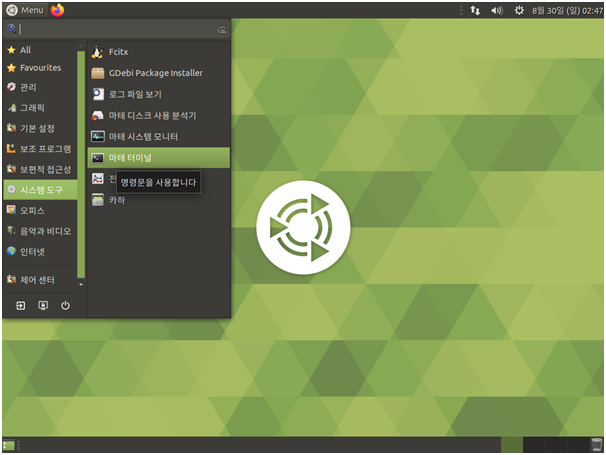Launch 카하 from the list
Viewport: 606px width, 455px height.
coord(158,200)
